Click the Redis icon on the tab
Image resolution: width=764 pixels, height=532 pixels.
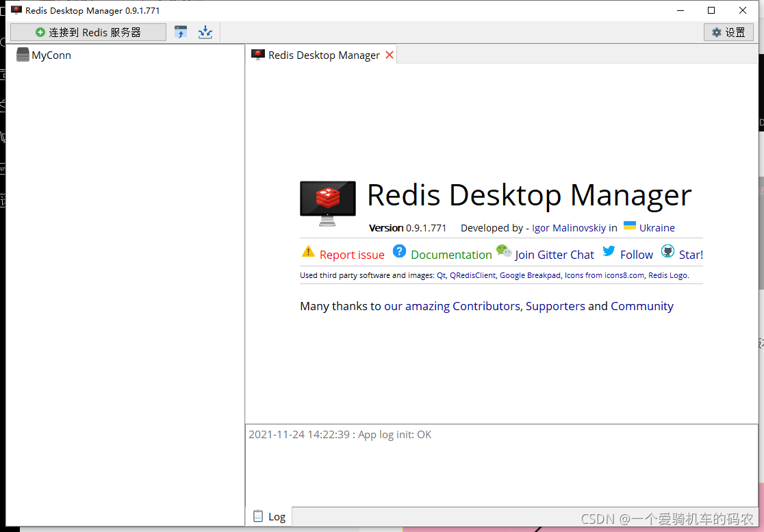pyautogui.click(x=258, y=55)
